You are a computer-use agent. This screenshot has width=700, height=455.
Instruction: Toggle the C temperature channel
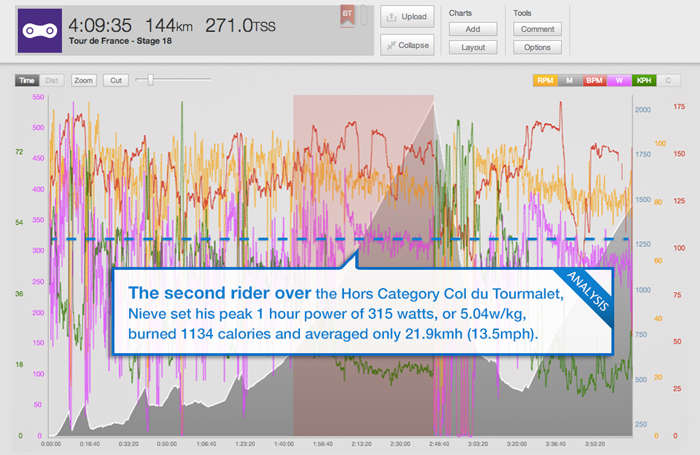coord(668,80)
